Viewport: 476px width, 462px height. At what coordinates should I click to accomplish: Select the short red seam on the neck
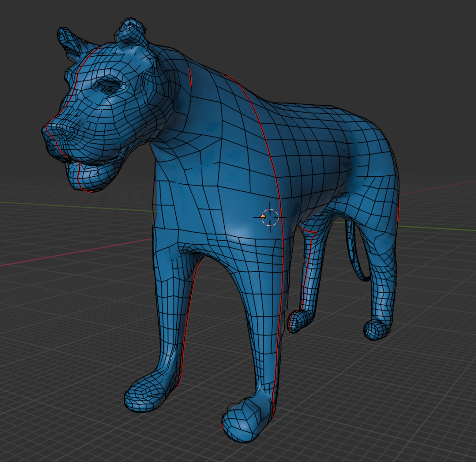[x=191, y=77]
